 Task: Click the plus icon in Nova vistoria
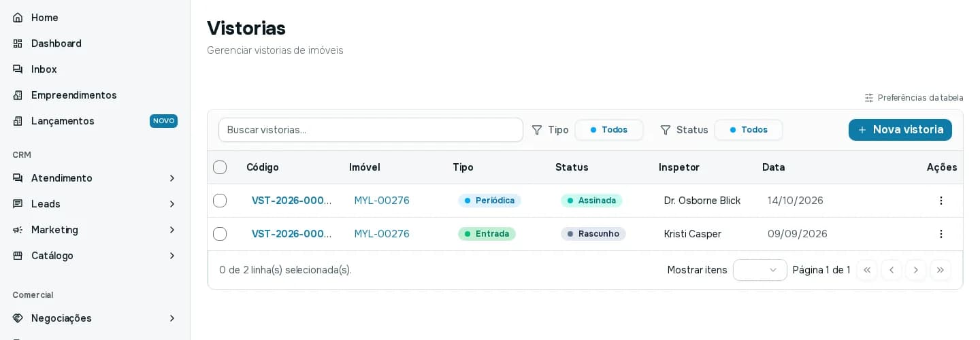(862, 130)
